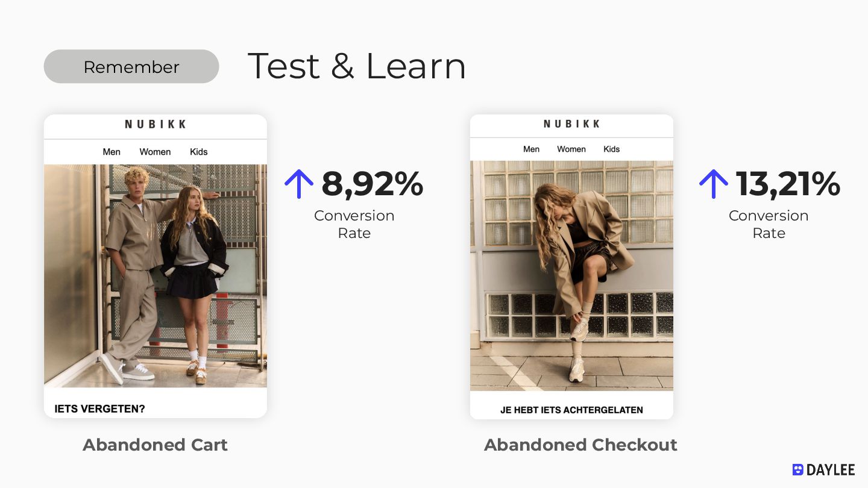This screenshot has height=488, width=868.
Task: Open Kids link in Abandoned Checkout email
Action: [611, 149]
